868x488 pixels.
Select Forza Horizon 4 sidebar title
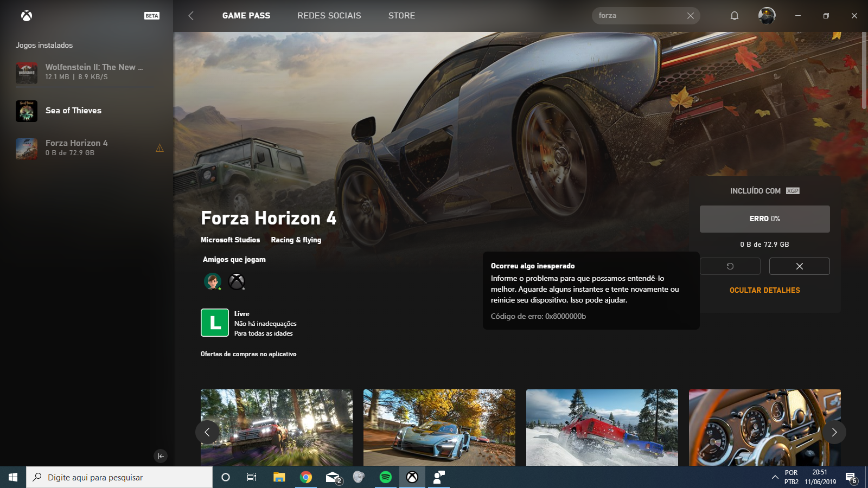[x=76, y=143]
